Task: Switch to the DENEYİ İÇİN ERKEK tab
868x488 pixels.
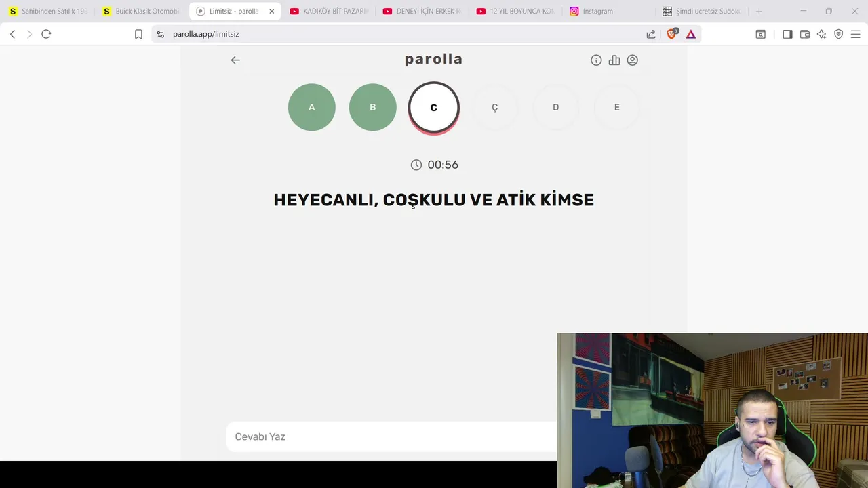Action: point(422,11)
